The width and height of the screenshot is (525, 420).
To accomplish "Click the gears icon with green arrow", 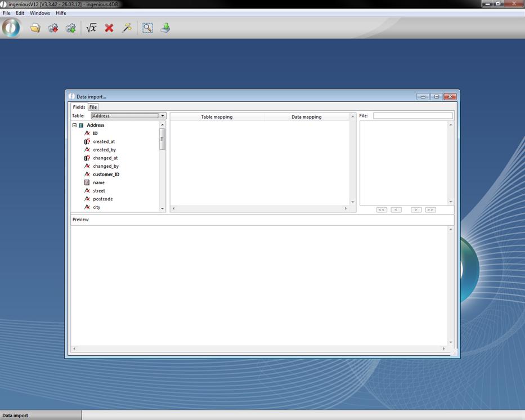I will (70, 28).
